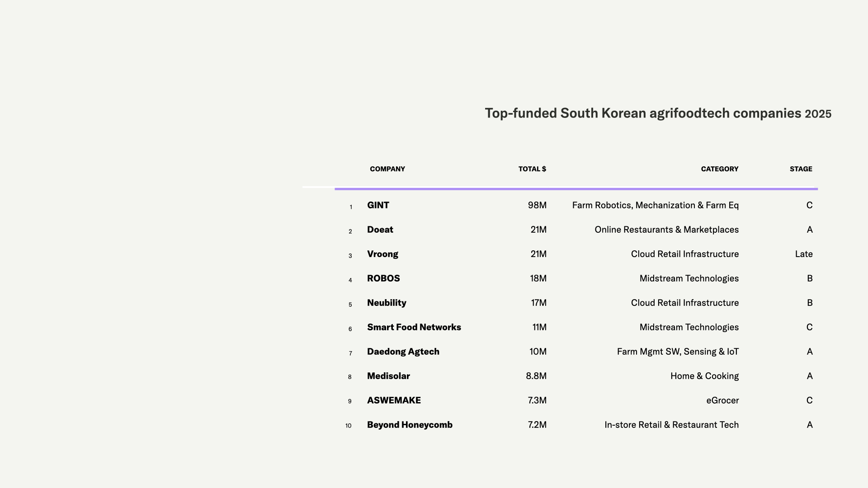Click the ROBOS company name

[383, 278]
